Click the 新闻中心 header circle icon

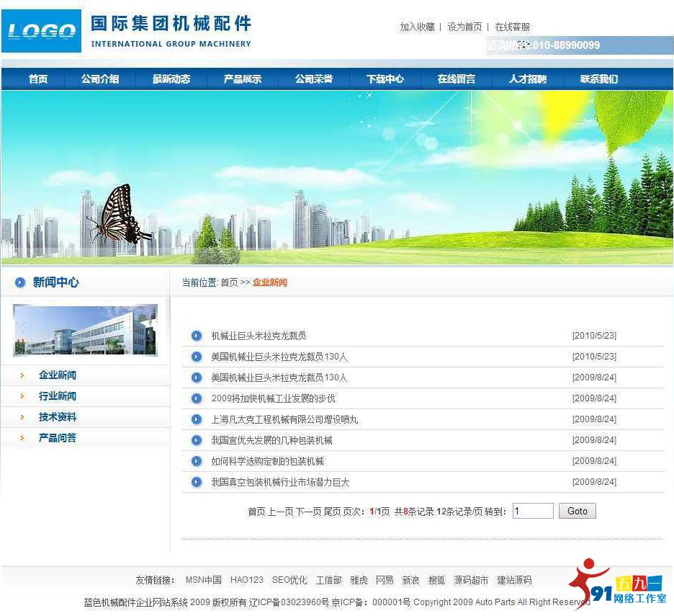(20, 282)
